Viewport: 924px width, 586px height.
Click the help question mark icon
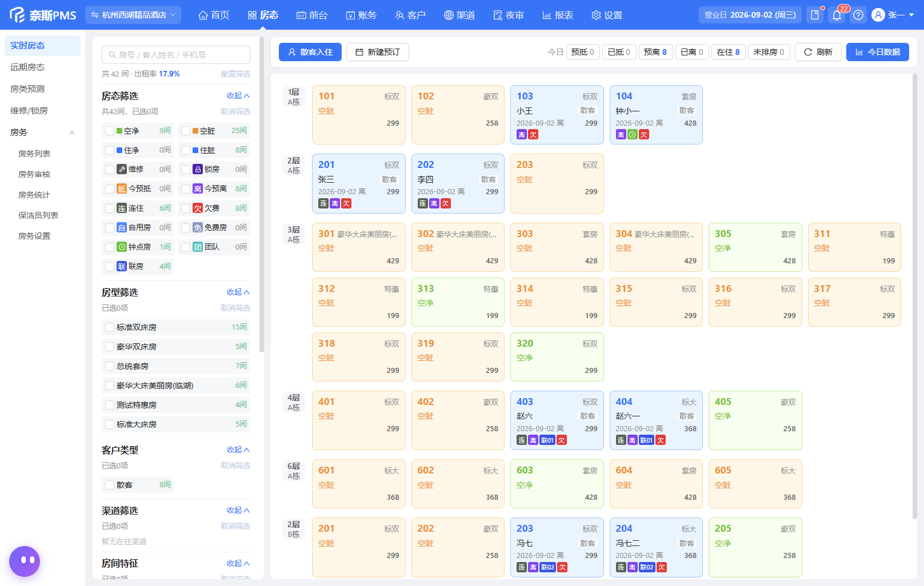858,15
